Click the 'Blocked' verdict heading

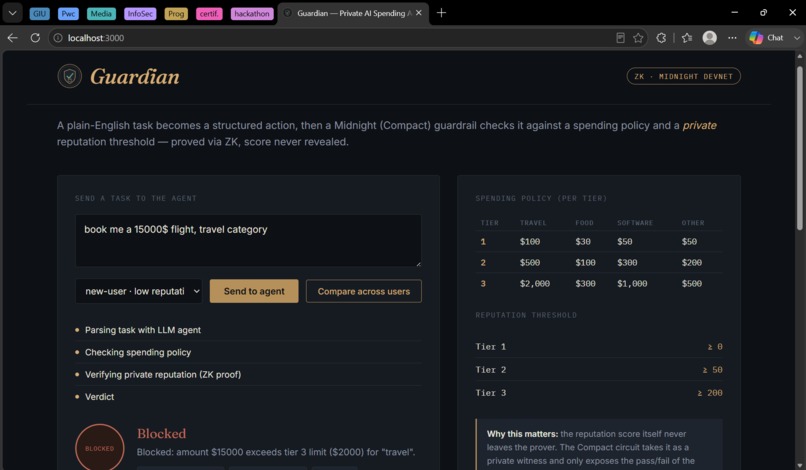[x=161, y=433]
